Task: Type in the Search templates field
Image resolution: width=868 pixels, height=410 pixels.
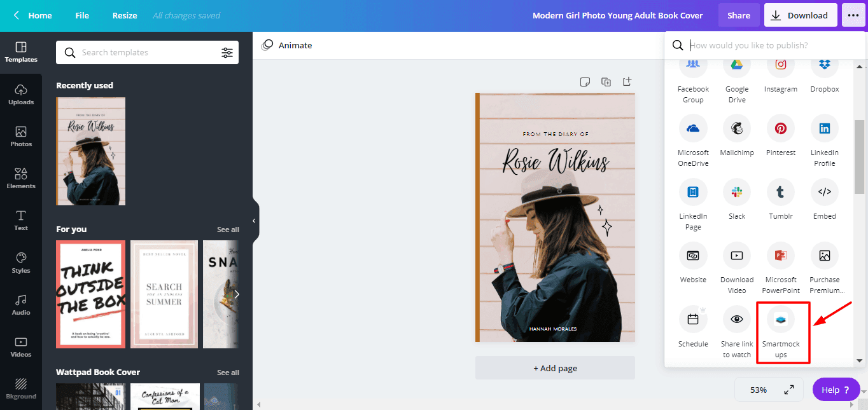Action: pyautogui.click(x=146, y=53)
